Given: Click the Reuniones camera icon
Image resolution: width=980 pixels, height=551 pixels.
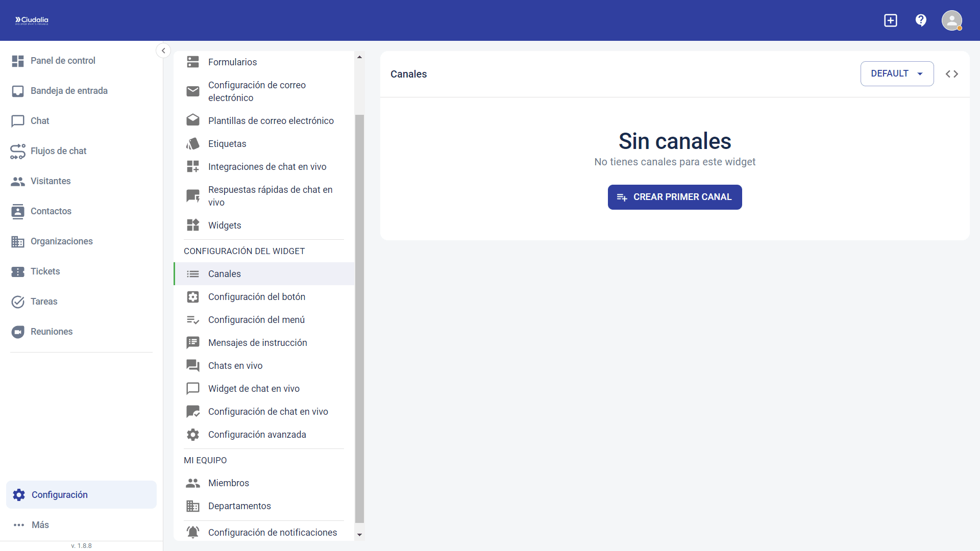Looking at the screenshot, I should pos(18,332).
